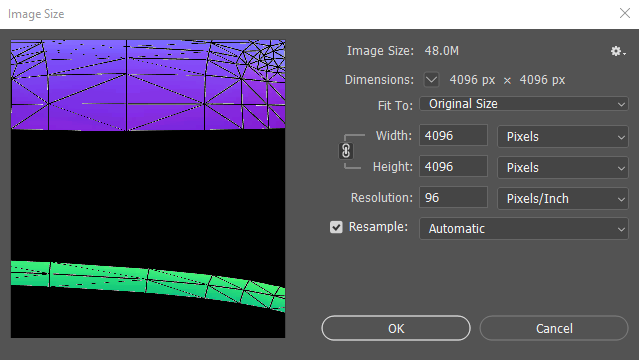Open the gear settings menu

pyautogui.click(x=618, y=51)
